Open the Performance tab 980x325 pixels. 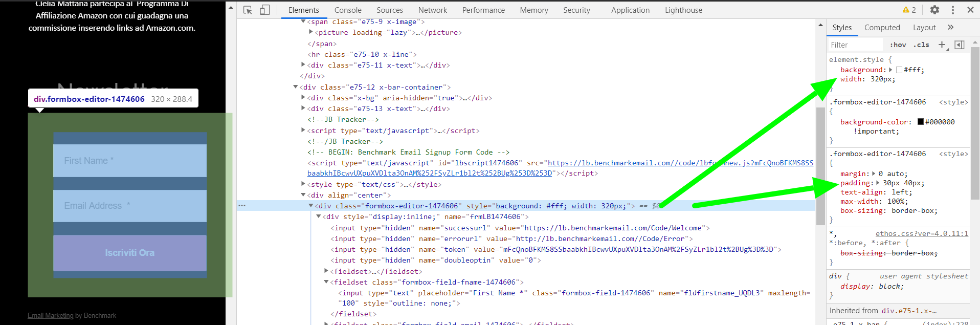pyautogui.click(x=483, y=10)
